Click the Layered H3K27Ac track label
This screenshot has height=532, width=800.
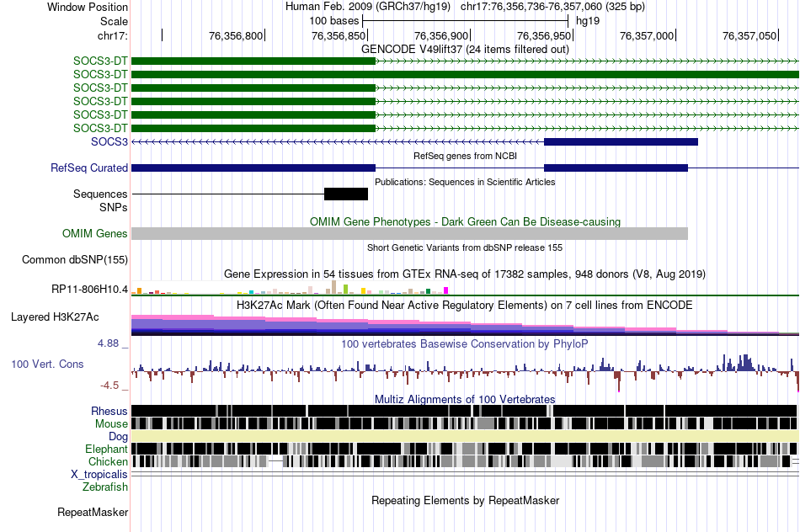click(x=55, y=317)
